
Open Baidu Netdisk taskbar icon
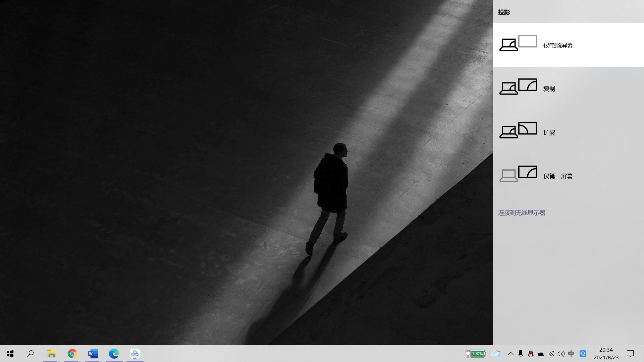click(135, 354)
